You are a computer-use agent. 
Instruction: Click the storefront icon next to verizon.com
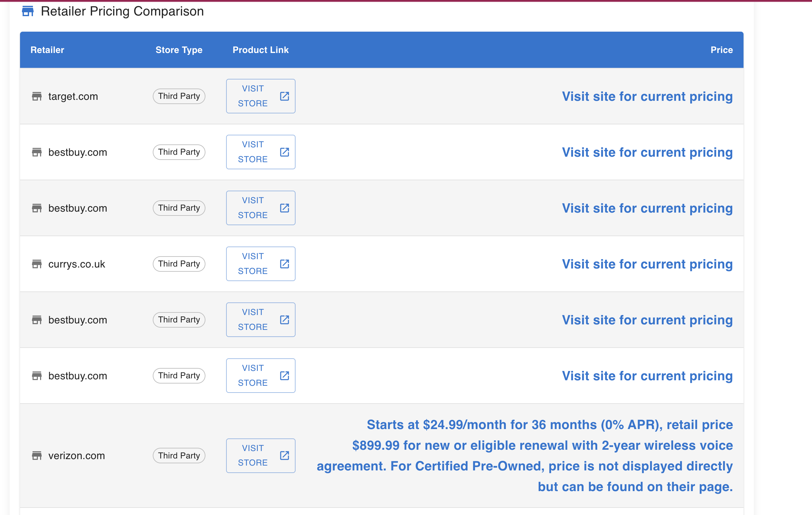point(37,456)
